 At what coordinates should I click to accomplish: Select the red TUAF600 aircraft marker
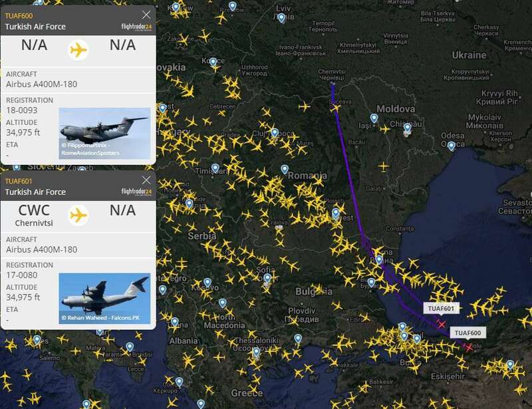(469, 347)
